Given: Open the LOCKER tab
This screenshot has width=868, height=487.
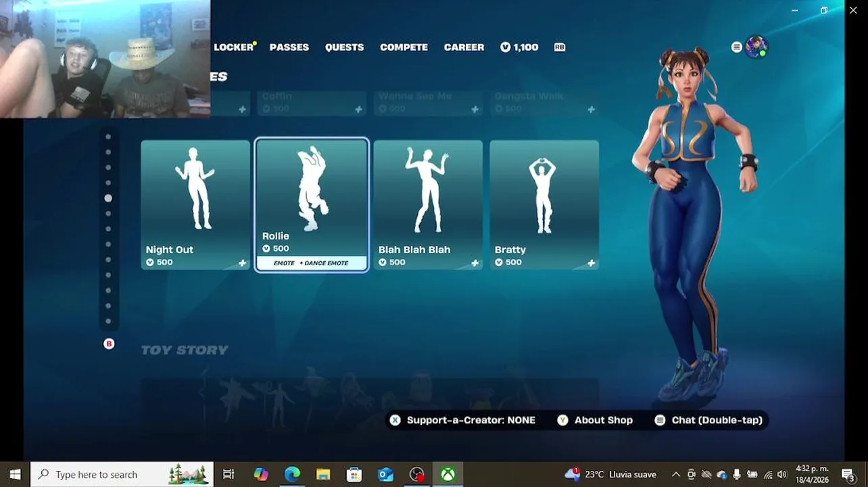Looking at the screenshot, I should click(x=234, y=47).
